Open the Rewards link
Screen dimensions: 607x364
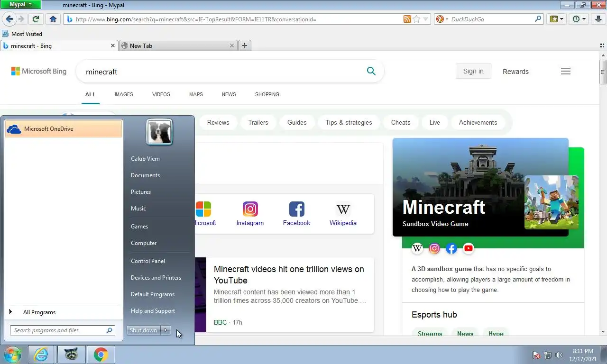coord(515,72)
